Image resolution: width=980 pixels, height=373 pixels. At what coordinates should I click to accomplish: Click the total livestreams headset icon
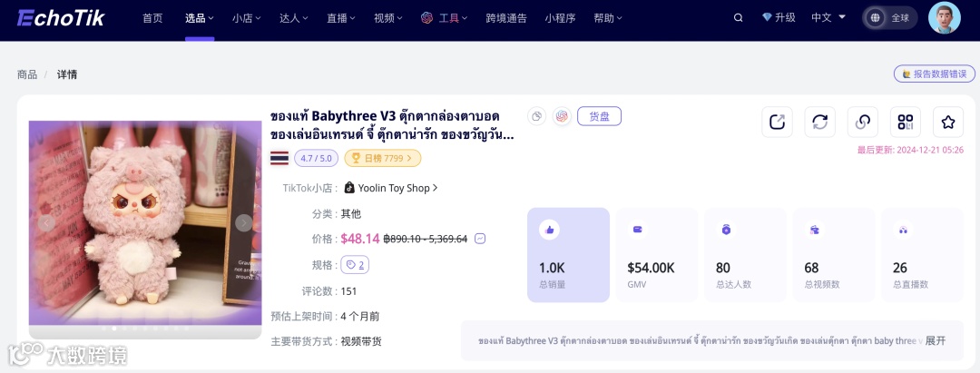903,230
